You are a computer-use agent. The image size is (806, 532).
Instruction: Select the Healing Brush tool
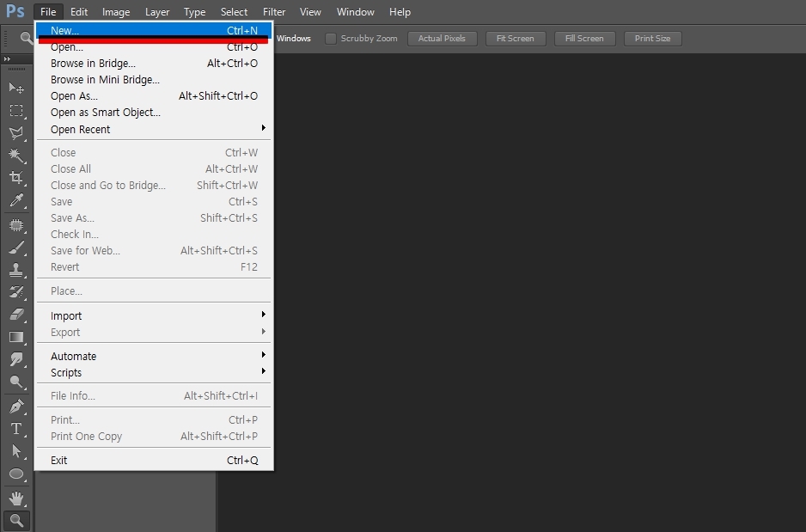pyautogui.click(x=16, y=225)
